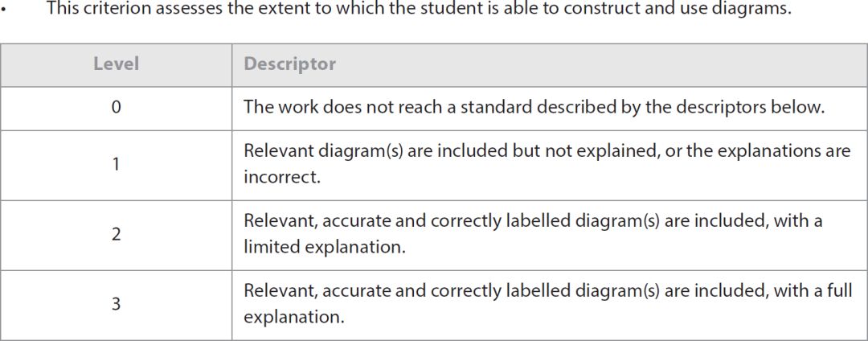Select the level 1 cell

[x=116, y=165]
